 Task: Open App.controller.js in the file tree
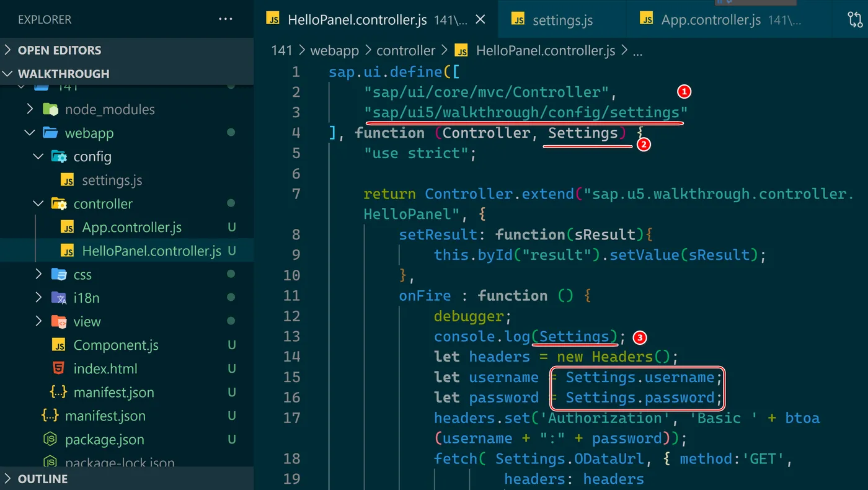pos(132,228)
